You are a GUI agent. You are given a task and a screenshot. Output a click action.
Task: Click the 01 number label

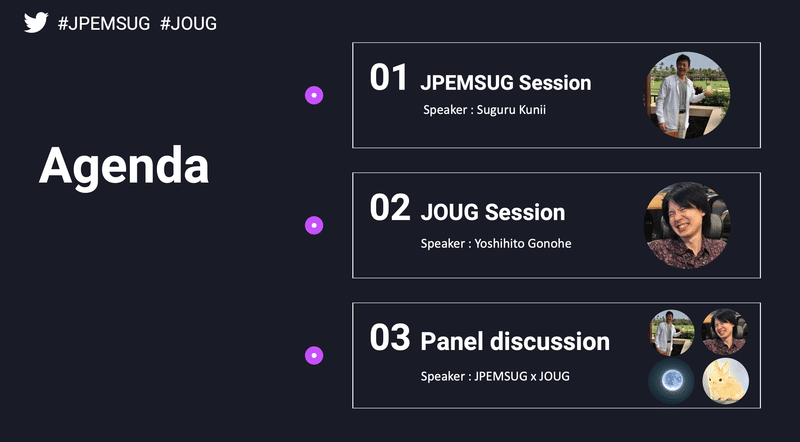389,78
